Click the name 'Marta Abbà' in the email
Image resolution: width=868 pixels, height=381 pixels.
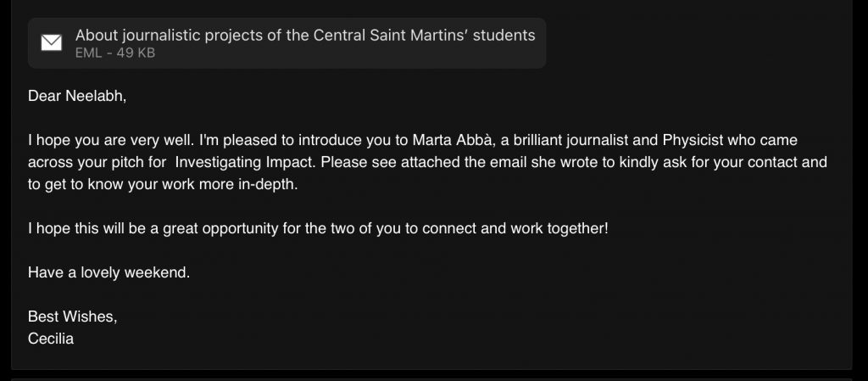[x=453, y=140]
